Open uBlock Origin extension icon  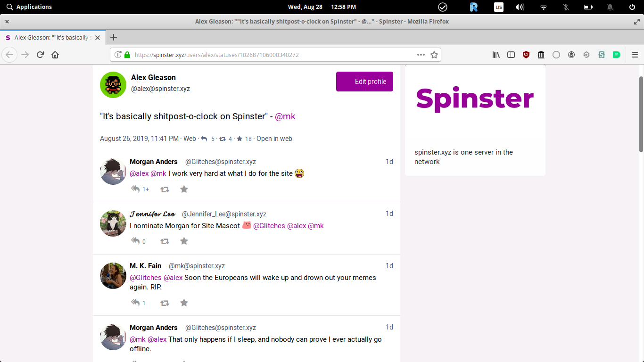coord(526,55)
